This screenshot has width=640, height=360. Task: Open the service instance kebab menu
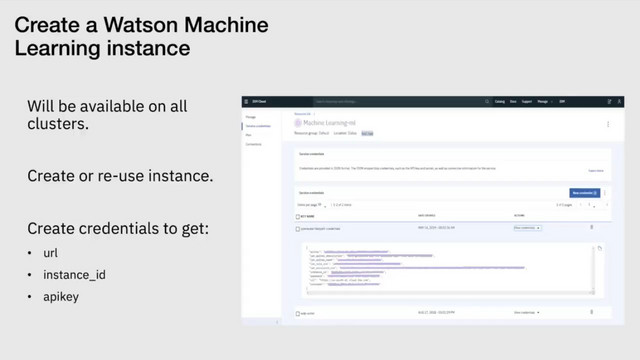click(608, 124)
